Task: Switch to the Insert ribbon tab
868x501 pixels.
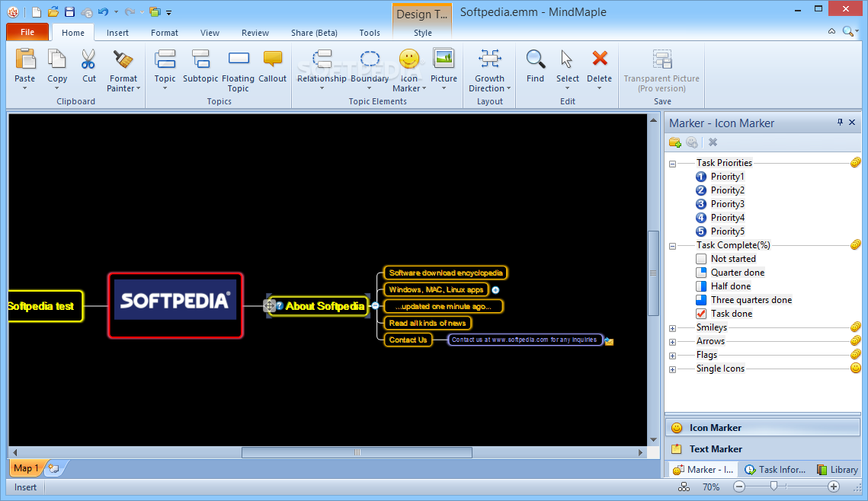Action: click(x=117, y=33)
